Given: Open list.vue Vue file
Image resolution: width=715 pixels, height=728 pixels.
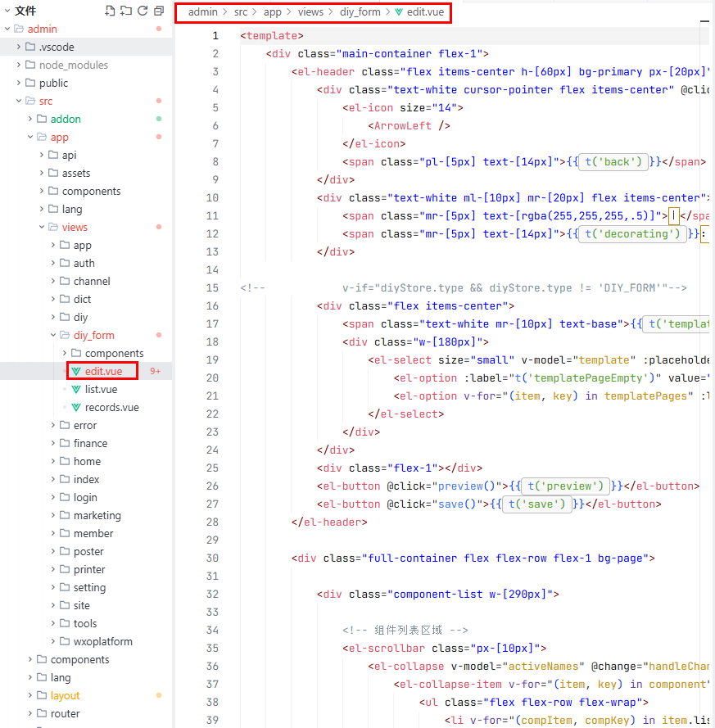Looking at the screenshot, I should (101, 389).
